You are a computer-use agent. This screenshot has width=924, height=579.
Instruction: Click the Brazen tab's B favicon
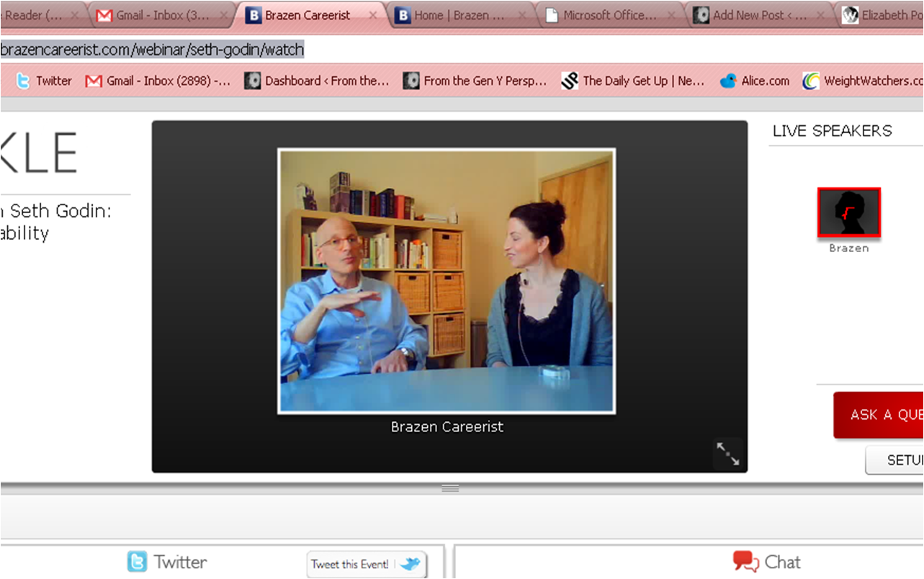[254, 15]
